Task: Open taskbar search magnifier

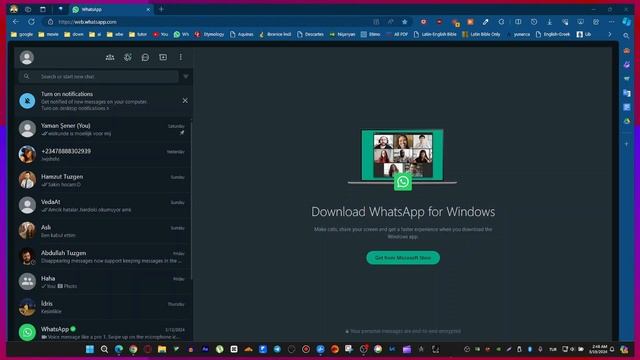Action: coord(104,349)
